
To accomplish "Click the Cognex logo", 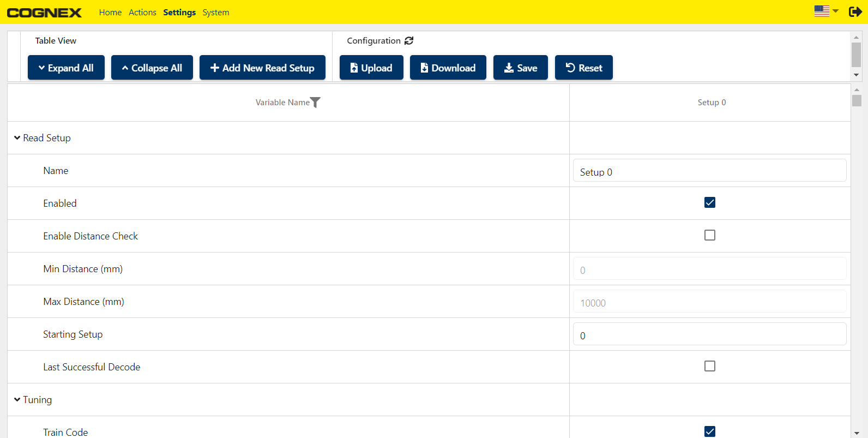I will point(44,13).
